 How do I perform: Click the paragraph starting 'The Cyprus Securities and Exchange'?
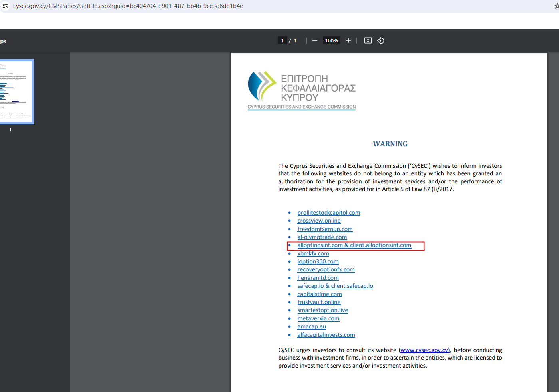(x=390, y=177)
